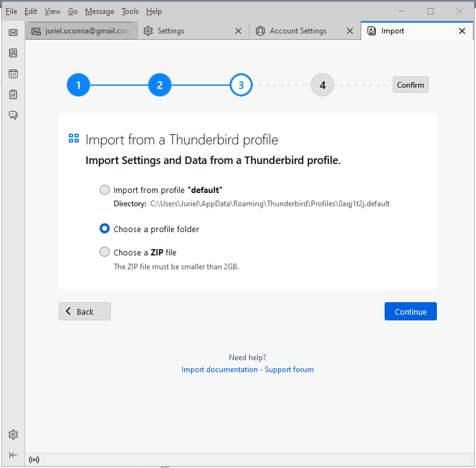The width and height of the screenshot is (476, 468).
Task: Click the ZIP size limit note
Action: (177, 267)
